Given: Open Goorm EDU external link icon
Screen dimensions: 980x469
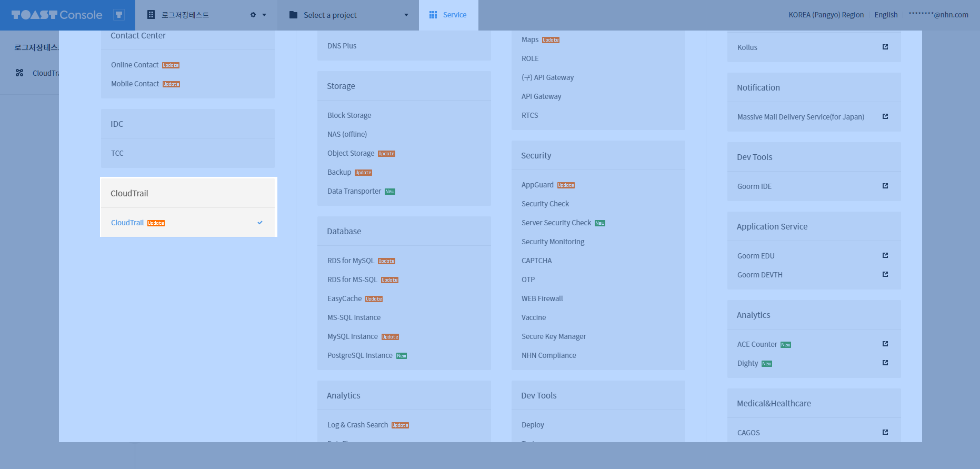Looking at the screenshot, I should click(x=885, y=255).
